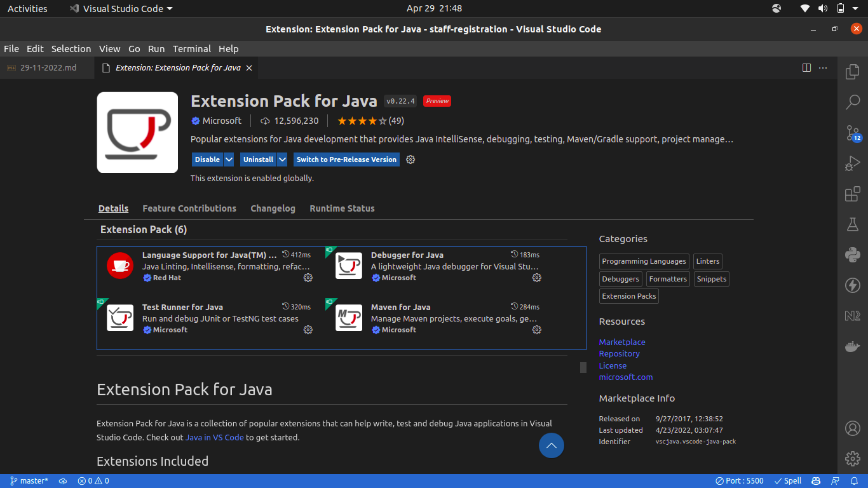
Task: Open the Docker whale icon
Action: [x=853, y=346]
